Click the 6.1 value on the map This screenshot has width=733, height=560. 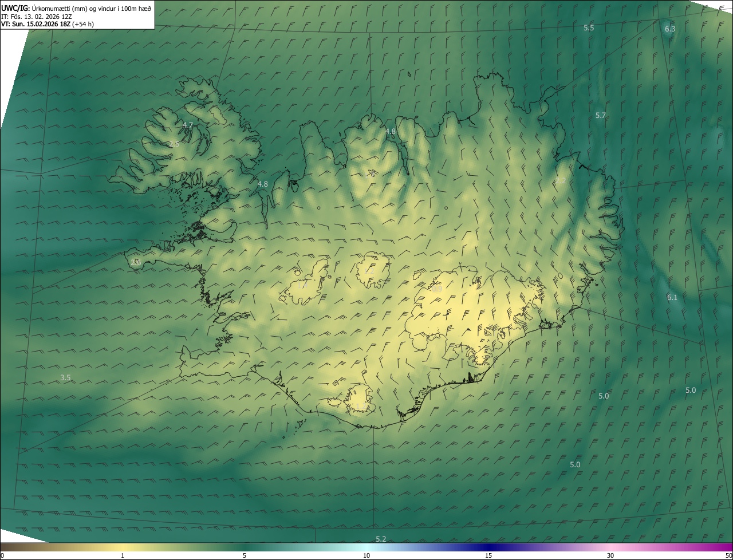[x=672, y=298]
